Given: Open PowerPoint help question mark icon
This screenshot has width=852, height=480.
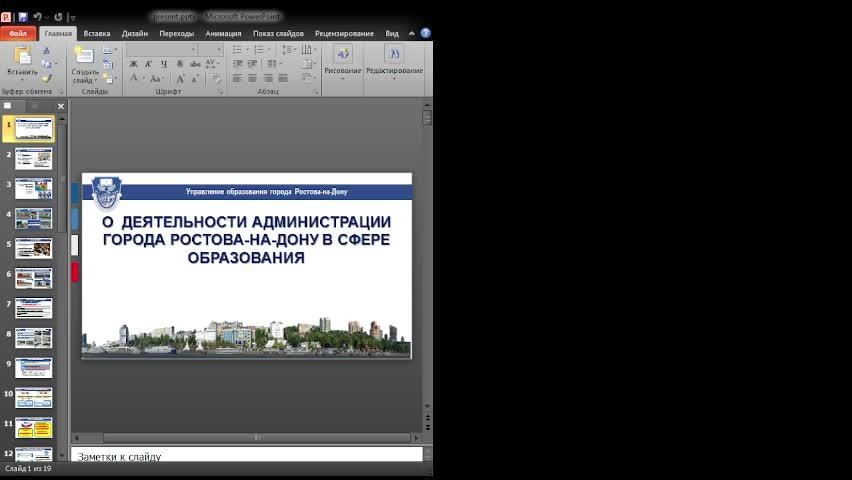Looking at the screenshot, I should click(426, 33).
